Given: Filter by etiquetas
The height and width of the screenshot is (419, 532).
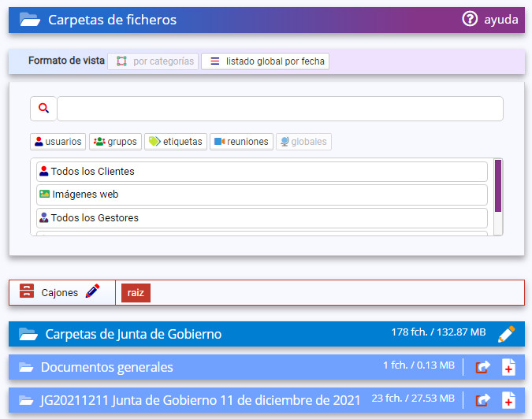Looking at the screenshot, I should pyautogui.click(x=176, y=141).
